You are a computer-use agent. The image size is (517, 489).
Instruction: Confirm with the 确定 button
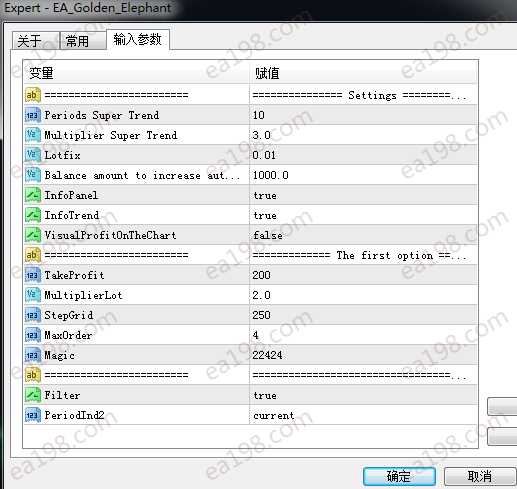399,476
